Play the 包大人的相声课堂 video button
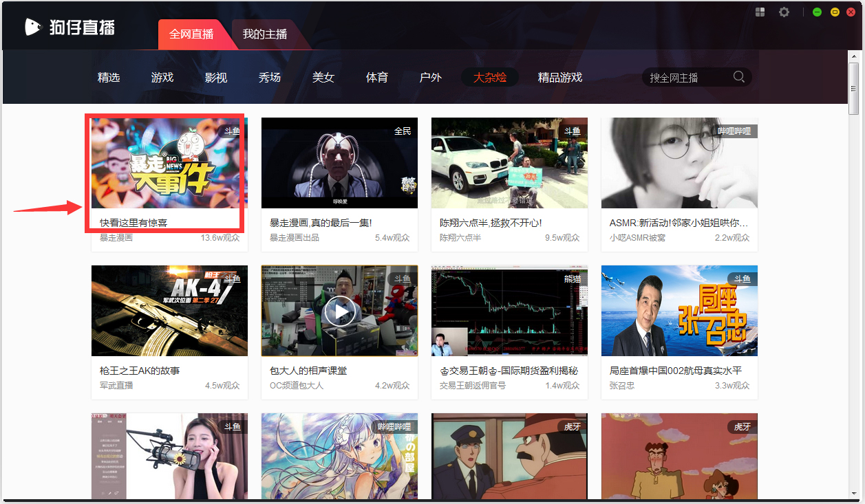865x504 pixels. click(340, 311)
